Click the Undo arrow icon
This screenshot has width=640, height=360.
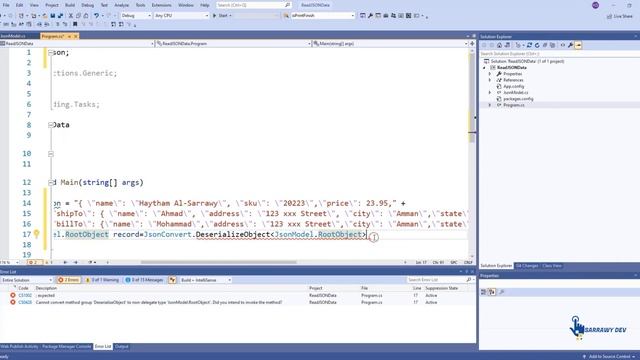96,16
